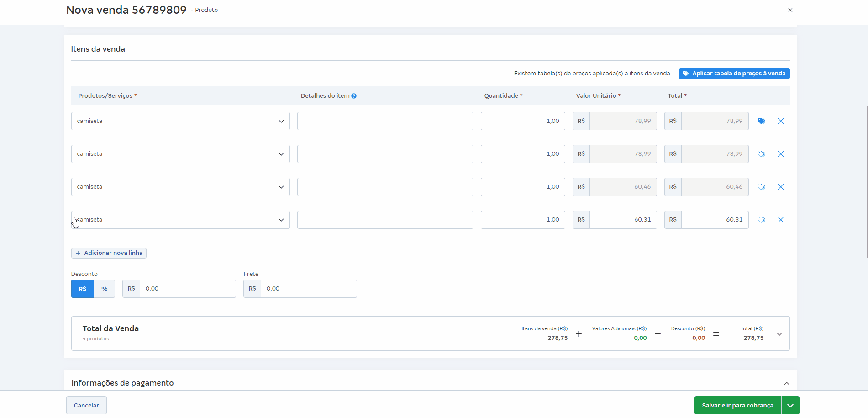Click unit value field showing 60,31
The height and width of the screenshot is (418, 868).
tap(623, 220)
